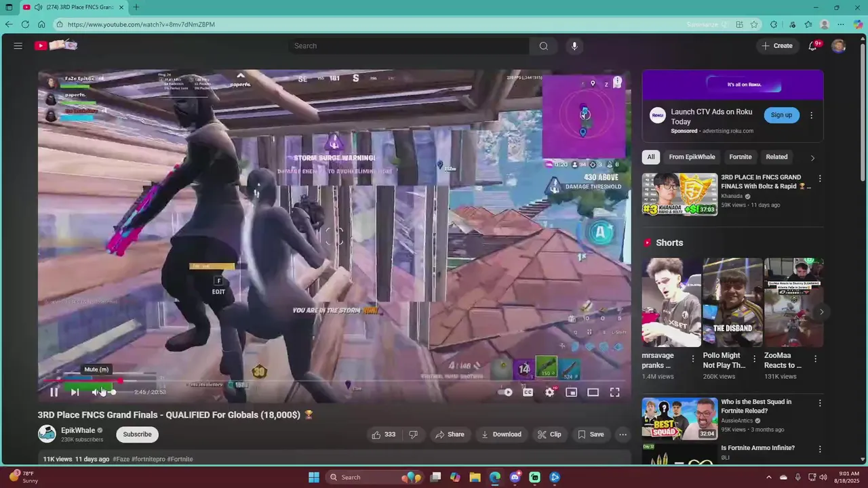Download the video

click(x=502, y=434)
